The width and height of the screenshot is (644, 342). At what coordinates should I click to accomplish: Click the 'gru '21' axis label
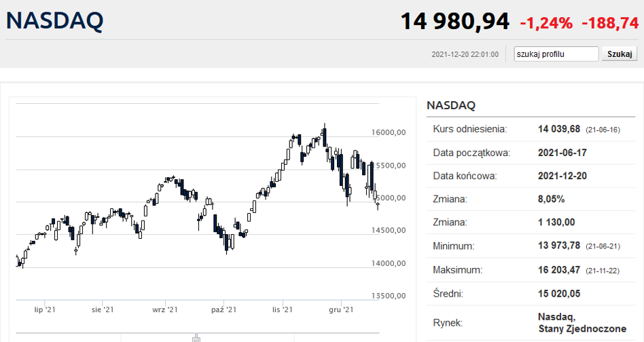tap(341, 309)
